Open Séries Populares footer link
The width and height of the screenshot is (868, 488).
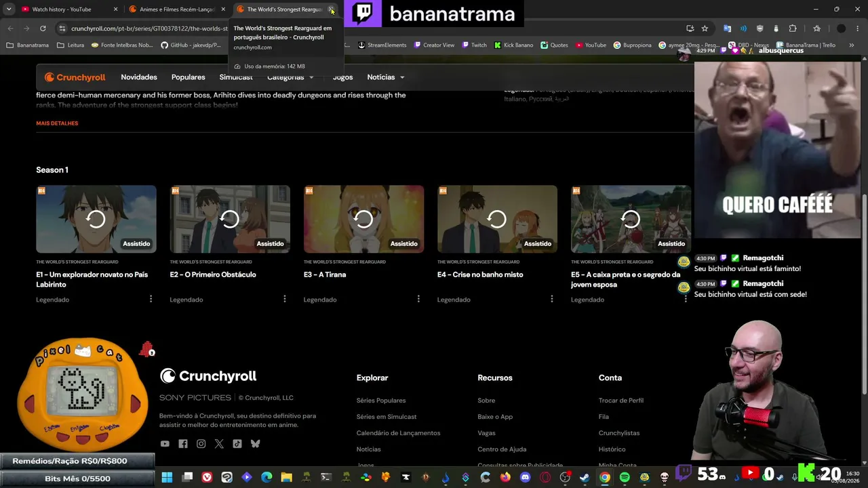point(381,401)
